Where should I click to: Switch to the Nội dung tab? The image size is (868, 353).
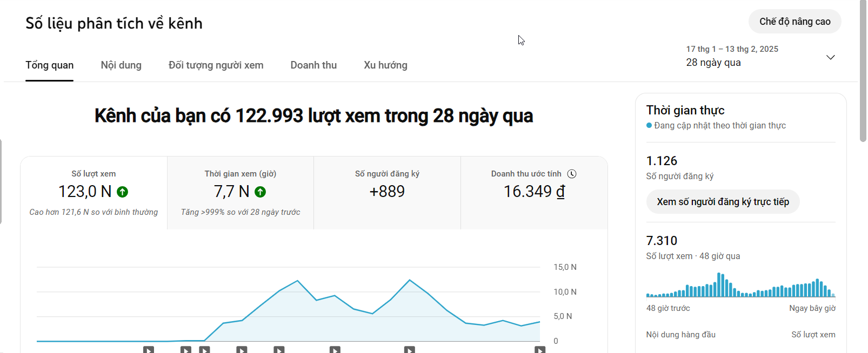pos(121,65)
